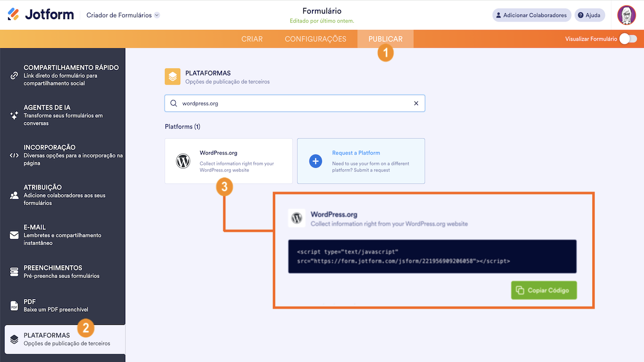Click the green Copiar Código button
644x362 pixels.
(543, 290)
